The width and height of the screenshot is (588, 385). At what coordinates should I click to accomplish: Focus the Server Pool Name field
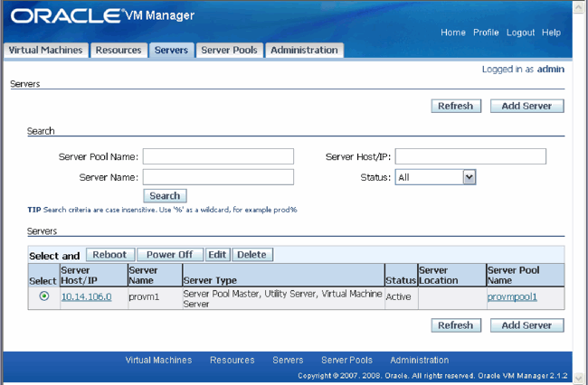pyautogui.click(x=218, y=156)
